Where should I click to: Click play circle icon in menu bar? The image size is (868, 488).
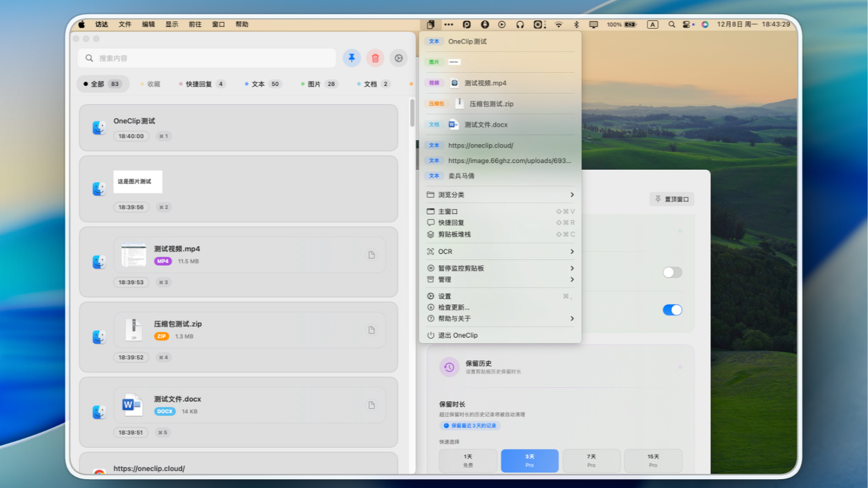pyautogui.click(x=502, y=24)
